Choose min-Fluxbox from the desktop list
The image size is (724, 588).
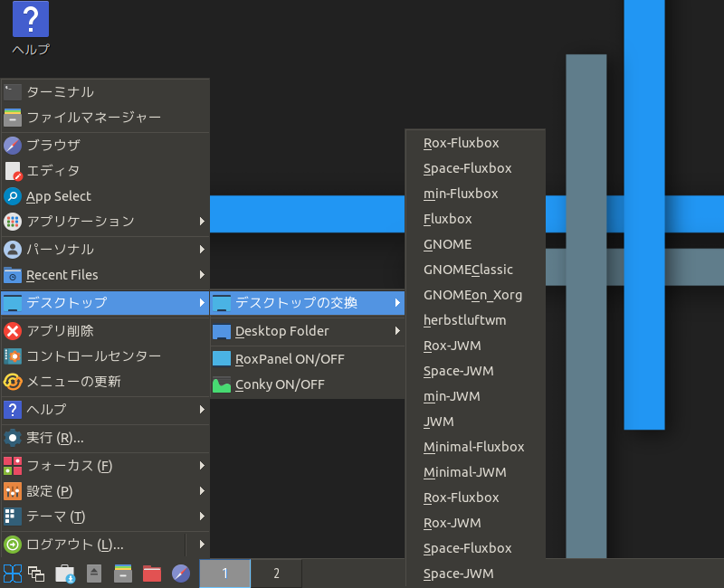[475, 194]
